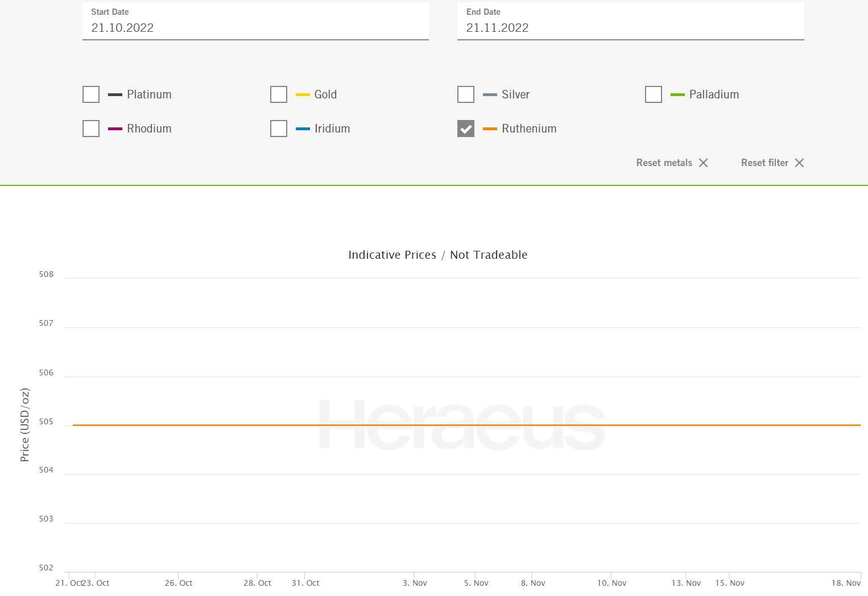The width and height of the screenshot is (868, 596).
Task: Click the orange Ruthenium price line in the chart
Action: pyautogui.click(x=466, y=425)
